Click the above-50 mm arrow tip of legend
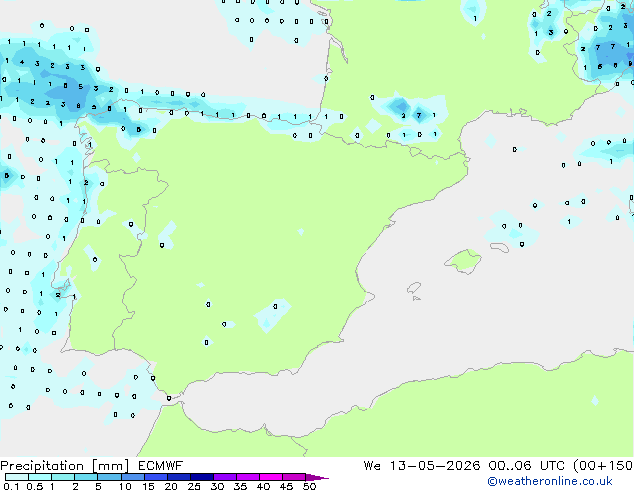 pos(317,477)
